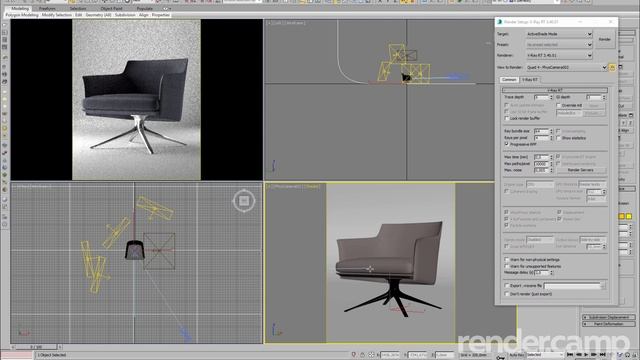640x360 pixels.
Task: Click the time slider frame indicator
Action: tap(36, 347)
